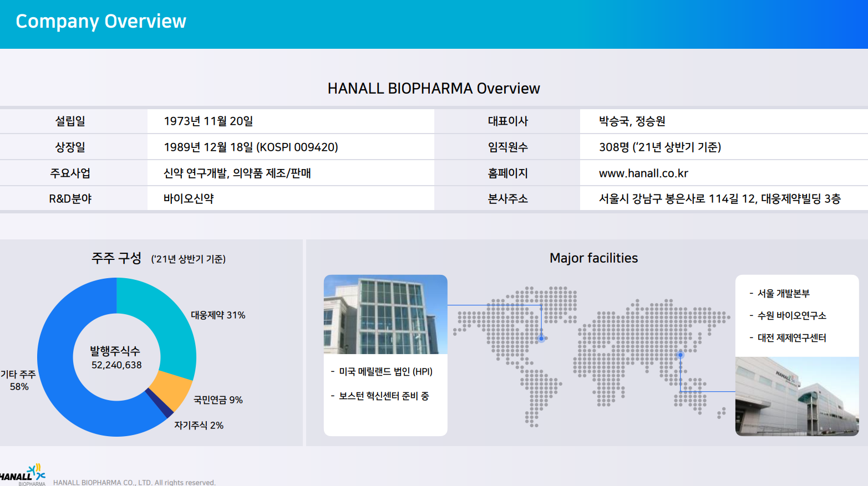Click the 대표이사 label cell
The width and height of the screenshot is (868, 486).
coord(507,121)
